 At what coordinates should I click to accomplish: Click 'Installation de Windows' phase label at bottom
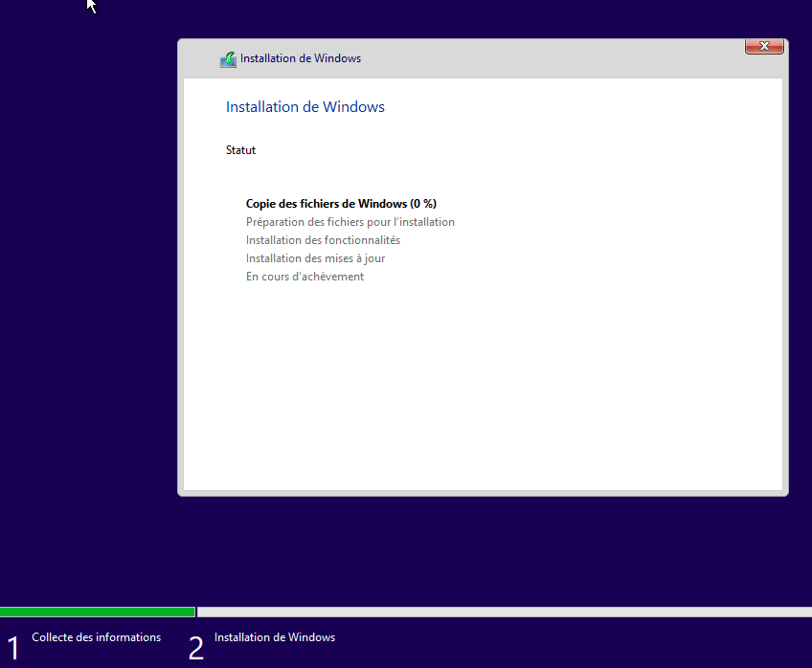tap(275, 637)
